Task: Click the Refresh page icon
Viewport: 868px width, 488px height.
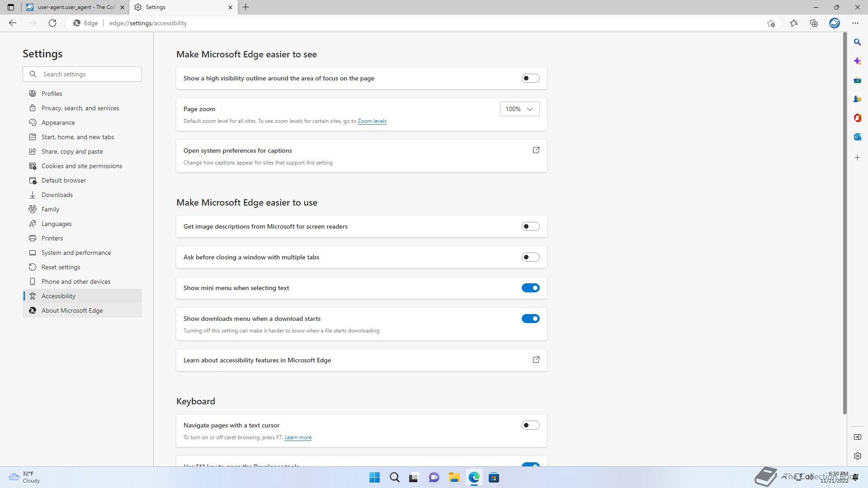Action: click(52, 23)
